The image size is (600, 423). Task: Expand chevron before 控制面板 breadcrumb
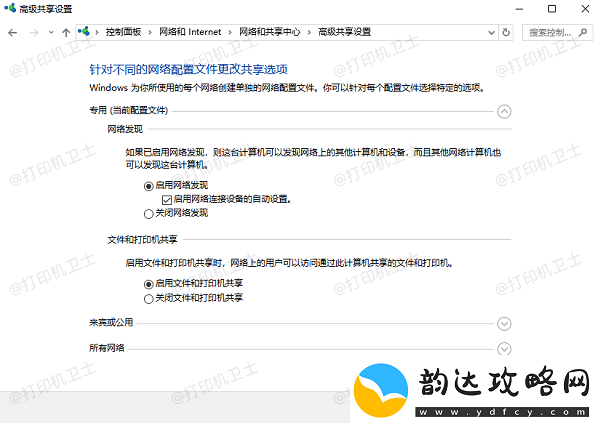coord(97,32)
